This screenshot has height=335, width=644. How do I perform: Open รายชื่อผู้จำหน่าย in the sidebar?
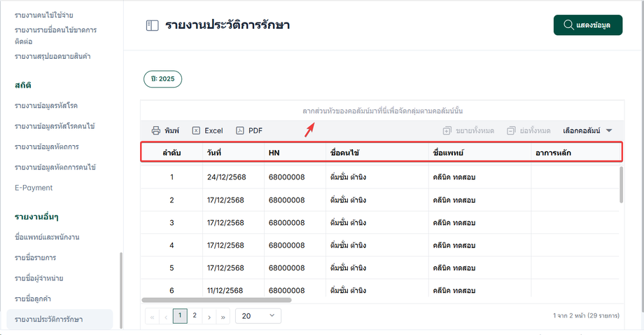click(x=39, y=278)
